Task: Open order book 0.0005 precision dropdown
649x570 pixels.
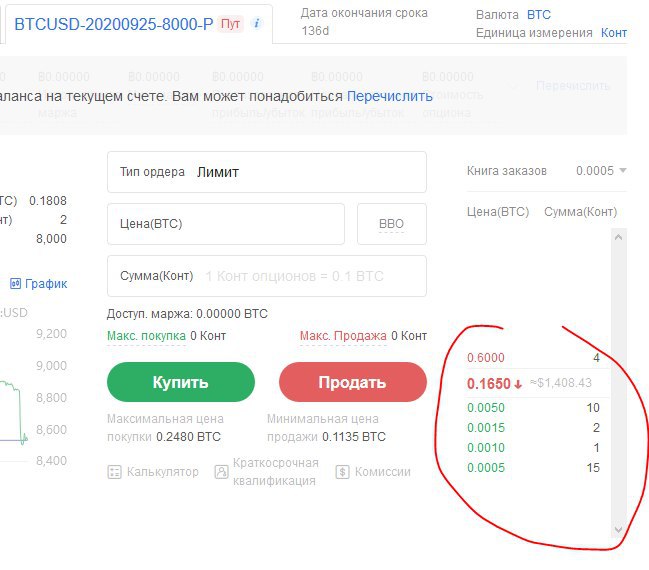Action: click(x=601, y=171)
